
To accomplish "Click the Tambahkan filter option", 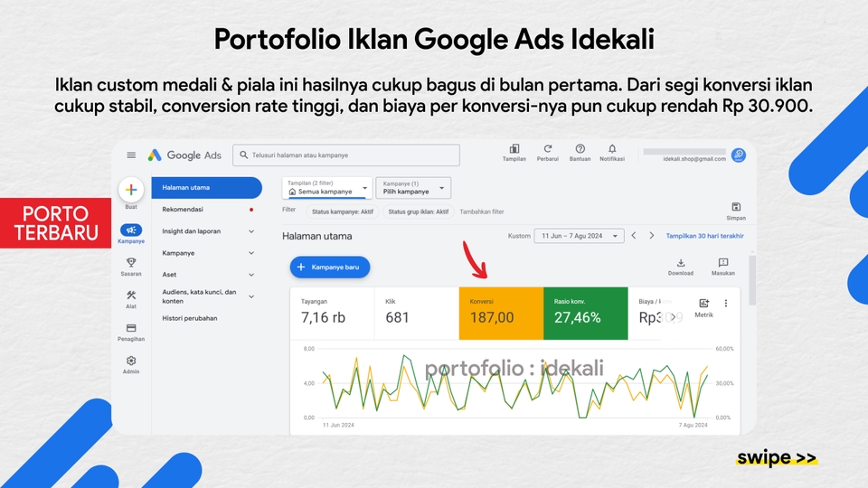I will (x=482, y=211).
